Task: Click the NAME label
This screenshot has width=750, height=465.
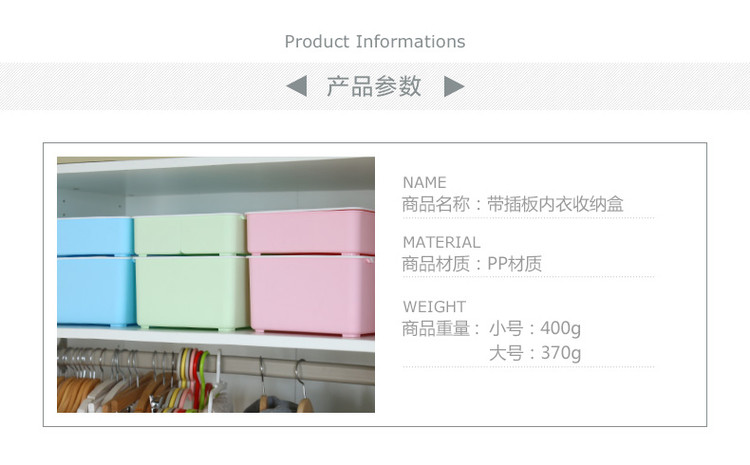Action: tap(424, 183)
